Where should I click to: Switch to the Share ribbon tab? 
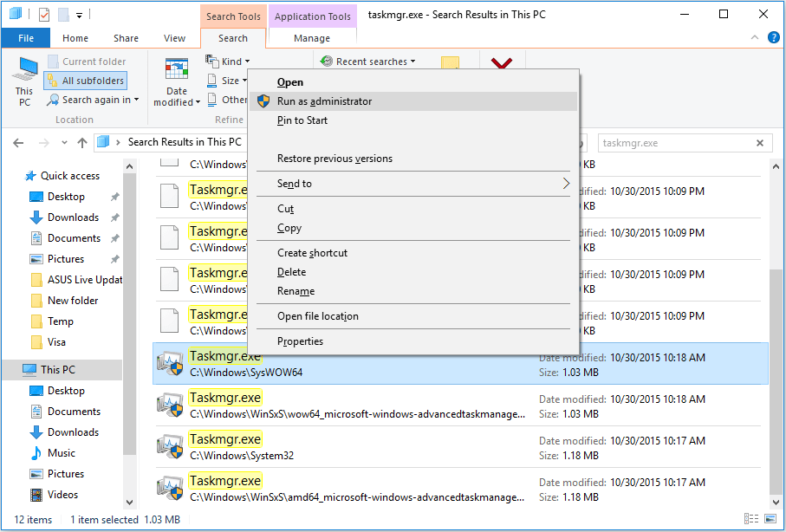[126, 38]
